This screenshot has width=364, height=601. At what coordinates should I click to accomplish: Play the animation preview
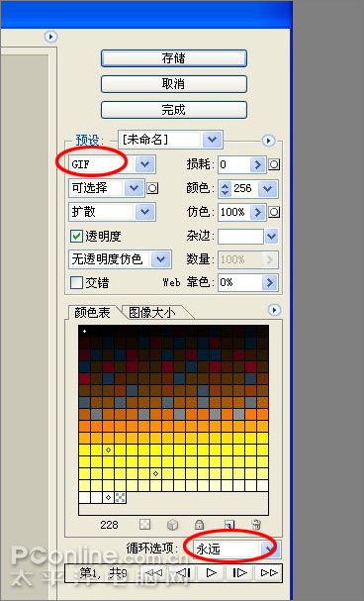pyautogui.click(x=211, y=572)
